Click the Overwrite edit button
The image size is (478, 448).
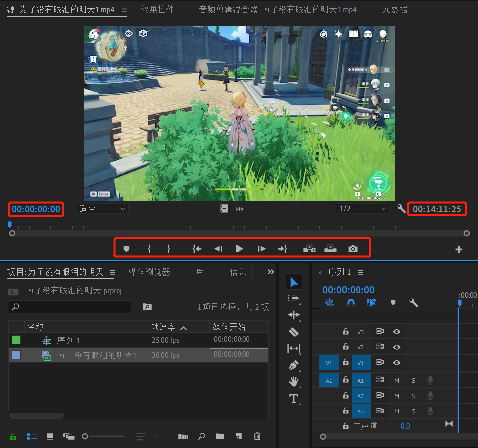330,249
